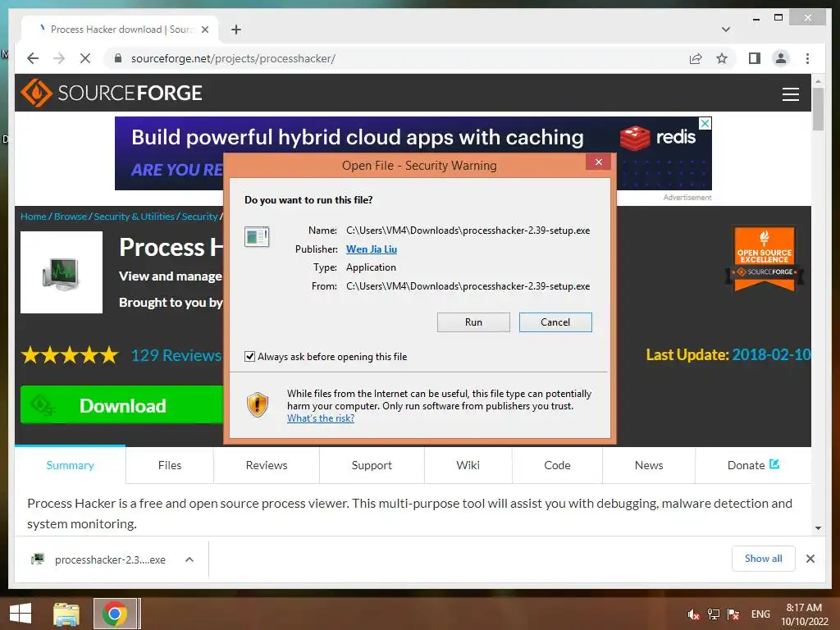Screen dimensions: 840x630
Task: Open File Explorer from the taskbar
Action: 66,614
